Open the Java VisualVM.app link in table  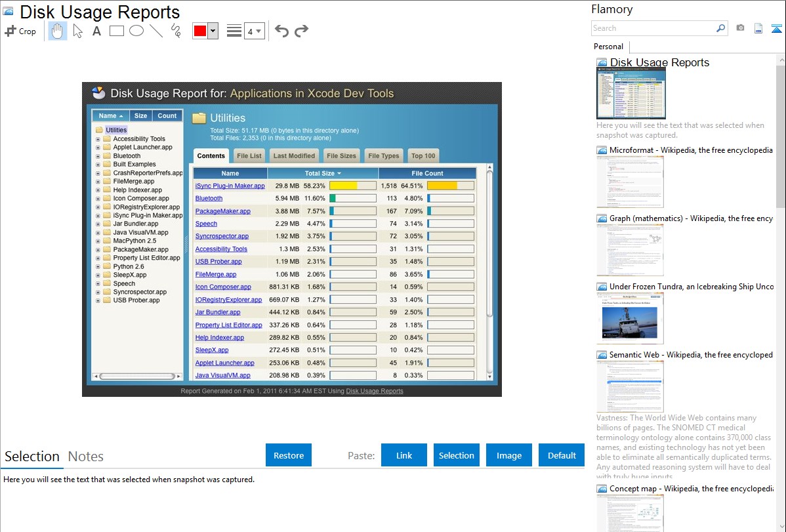(x=223, y=376)
